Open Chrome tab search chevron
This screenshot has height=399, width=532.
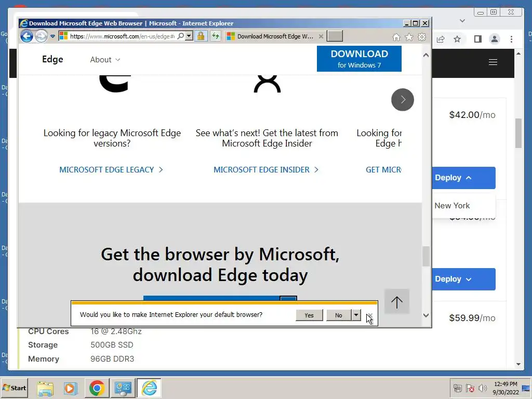(462, 21)
